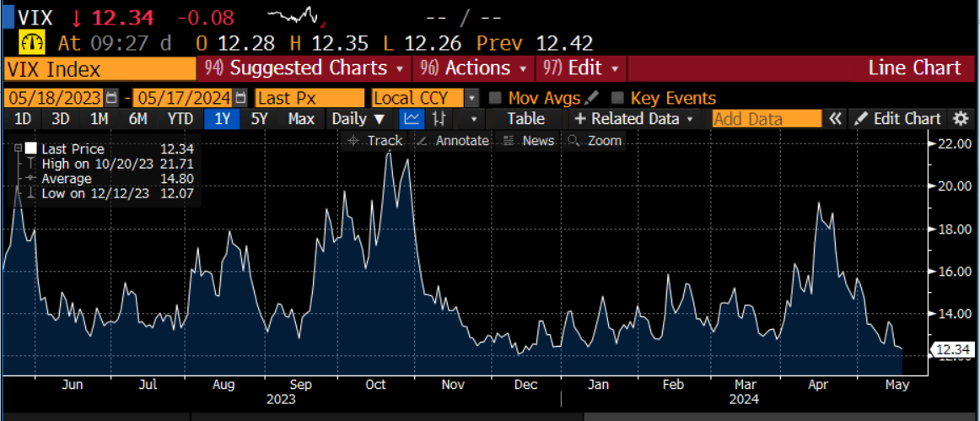Select the YTD time range
The image size is (980, 421).
[x=180, y=119]
